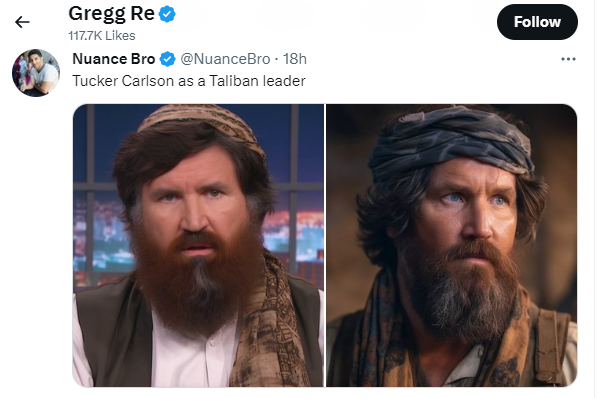
Task: Open the right image with blue-gray turban
Action: [x=452, y=245]
